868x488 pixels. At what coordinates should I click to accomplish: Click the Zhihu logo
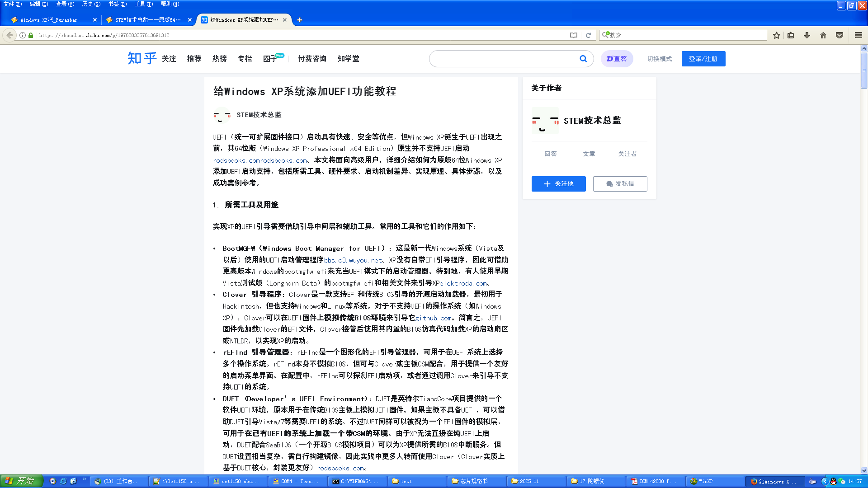(x=142, y=58)
